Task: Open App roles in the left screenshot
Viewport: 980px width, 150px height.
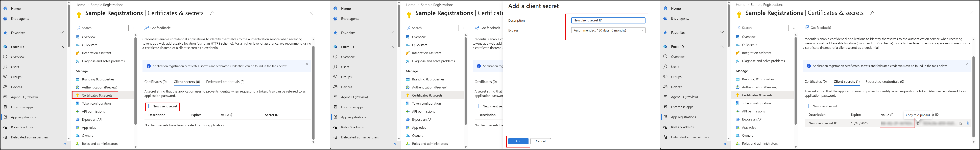Action: pyautogui.click(x=89, y=128)
